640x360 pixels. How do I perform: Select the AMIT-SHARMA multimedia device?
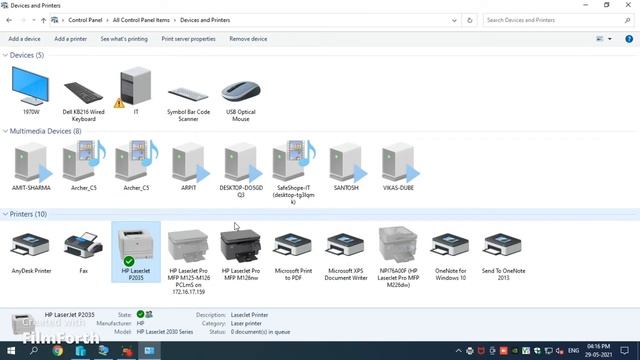coord(31,167)
